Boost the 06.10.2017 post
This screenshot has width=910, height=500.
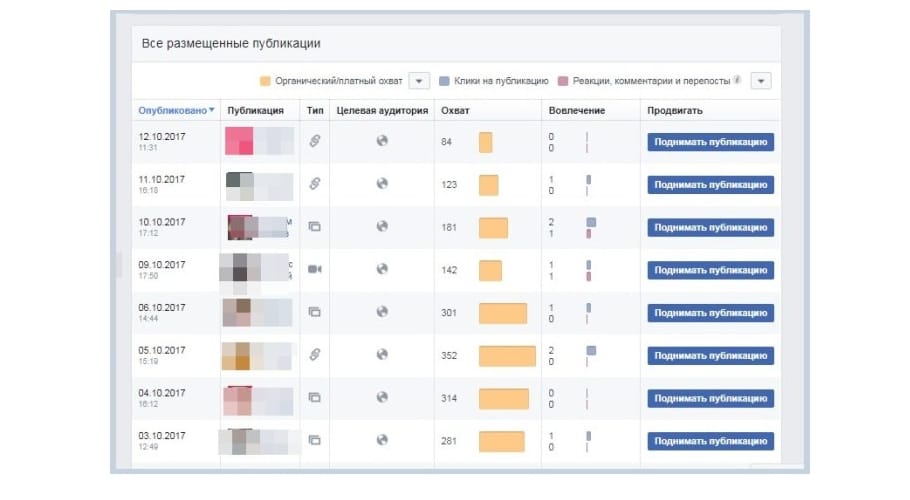pyautogui.click(x=710, y=313)
